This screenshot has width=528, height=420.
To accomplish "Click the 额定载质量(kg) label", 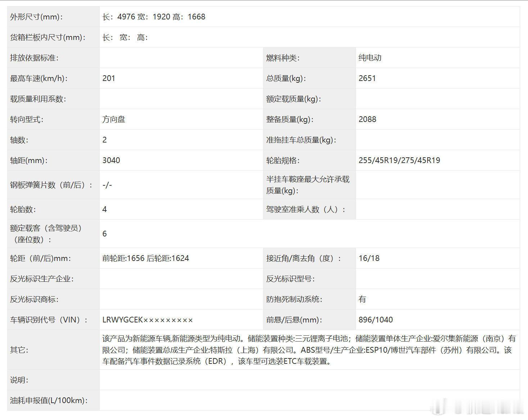I will pyautogui.click(x=294, y=99).
